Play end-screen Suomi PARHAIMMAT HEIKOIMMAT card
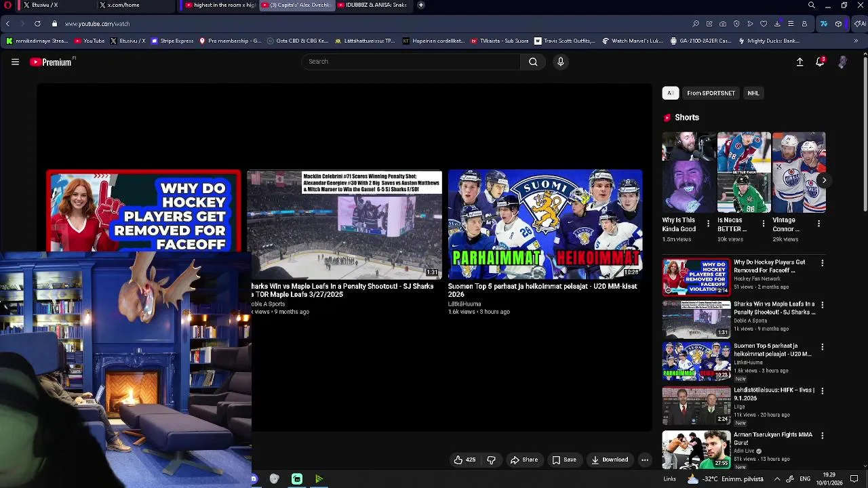The width and height of the screenshot is (868, 488). tap(545, 224)
